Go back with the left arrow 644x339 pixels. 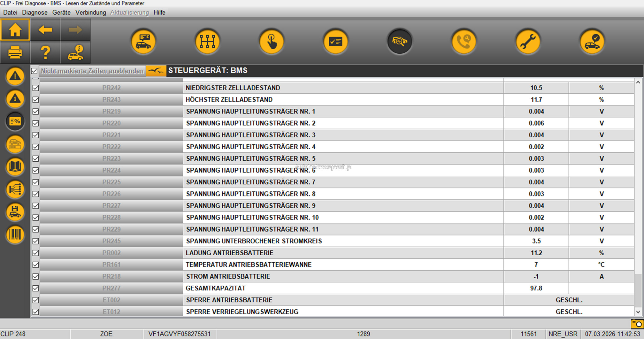click(x=45, y=30)
